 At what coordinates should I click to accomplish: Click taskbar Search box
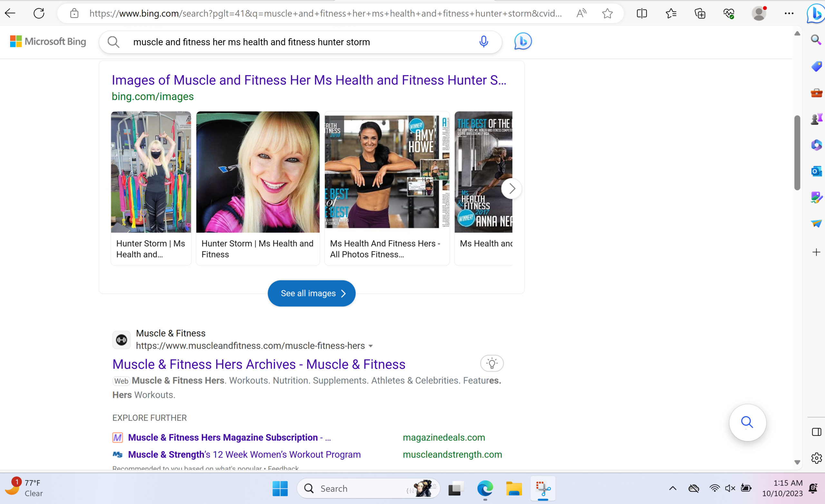coord(368,489)
